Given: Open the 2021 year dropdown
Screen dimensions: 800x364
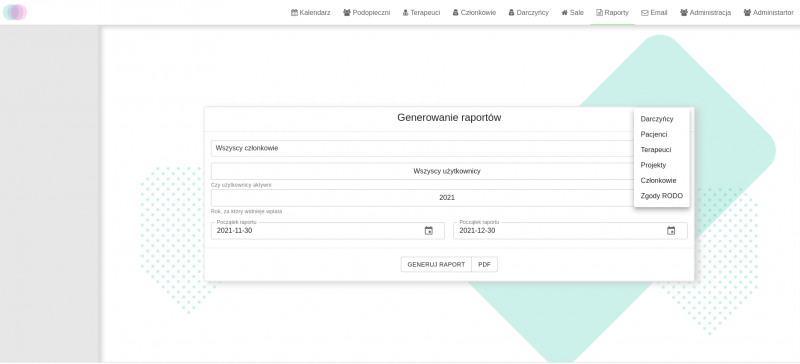Looking at the screenshot, I should [x=422, y=198].
